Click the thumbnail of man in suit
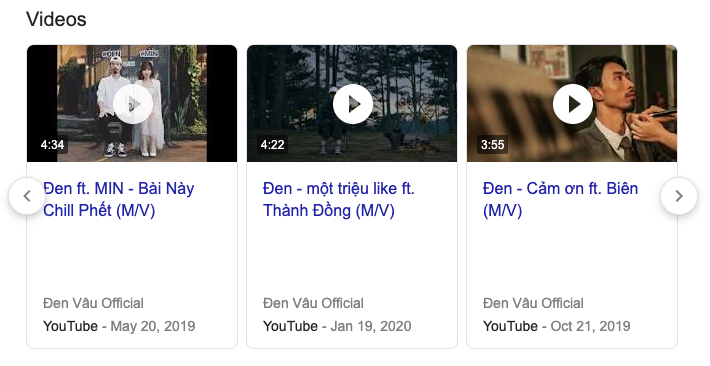This screenshot has width=710, height=366. tap(572, 104)
